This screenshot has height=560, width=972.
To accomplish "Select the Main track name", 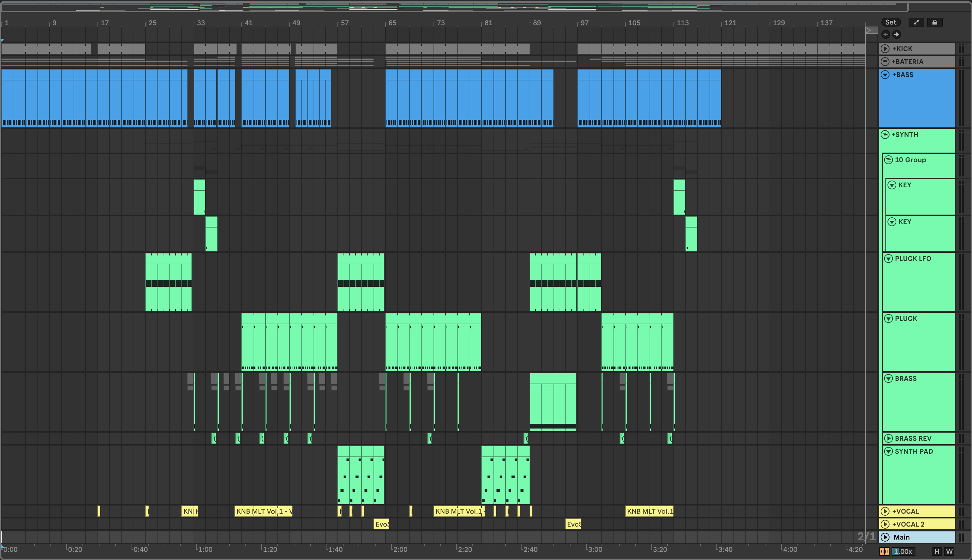I will click(x=901, y=537).
